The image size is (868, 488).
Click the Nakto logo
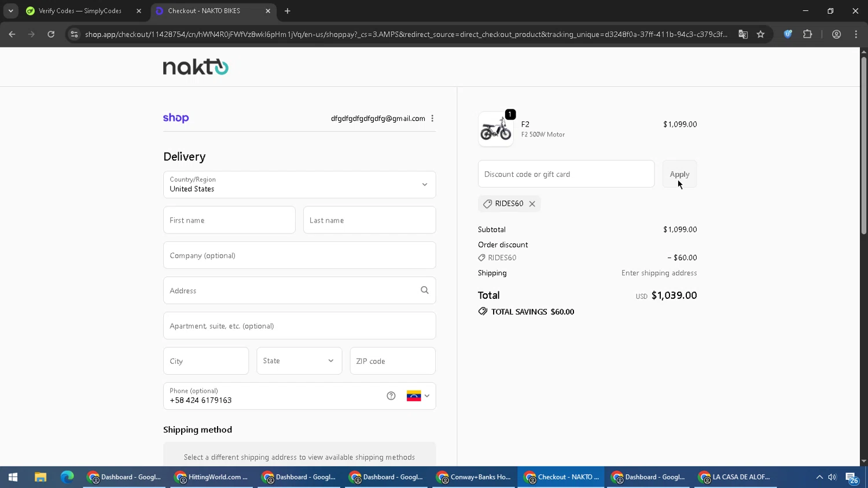tap(196, 67)
